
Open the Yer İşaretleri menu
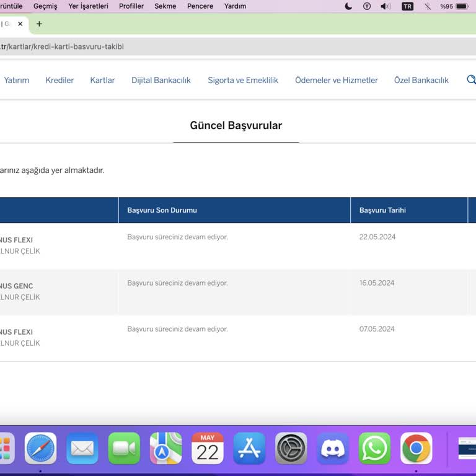pyautogui.click(x=88, y=6)
